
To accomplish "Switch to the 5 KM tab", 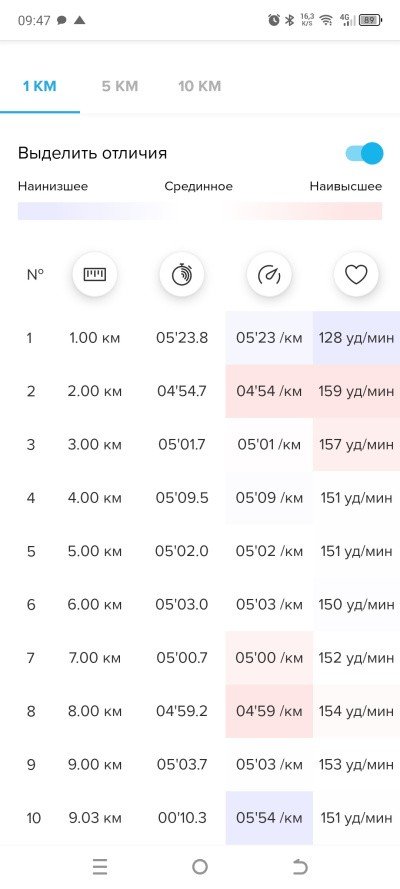I will click(x=120, y=86).
